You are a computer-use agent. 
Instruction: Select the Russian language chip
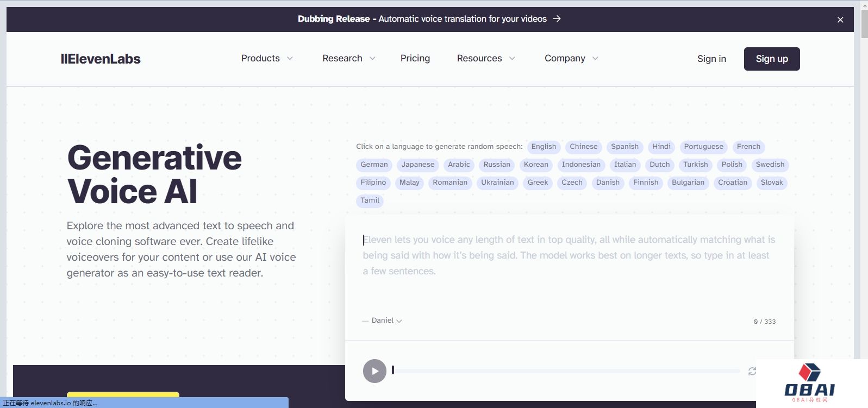(497, 165)
